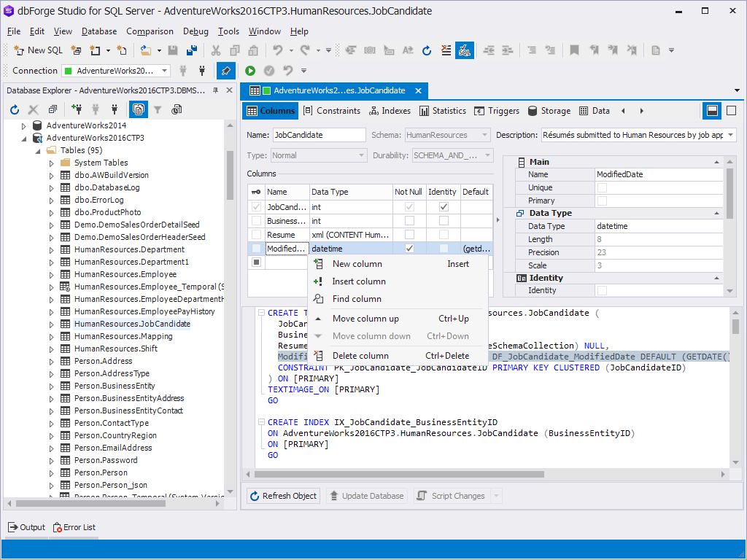Click the table Name input field
Screen dimensions: 747x560
(x=317, y=135)
